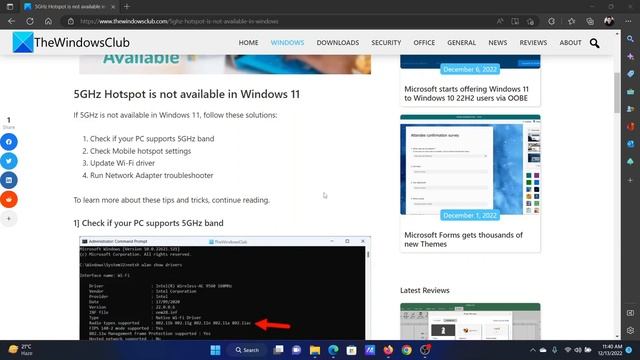Open a new browser tab

127,7
